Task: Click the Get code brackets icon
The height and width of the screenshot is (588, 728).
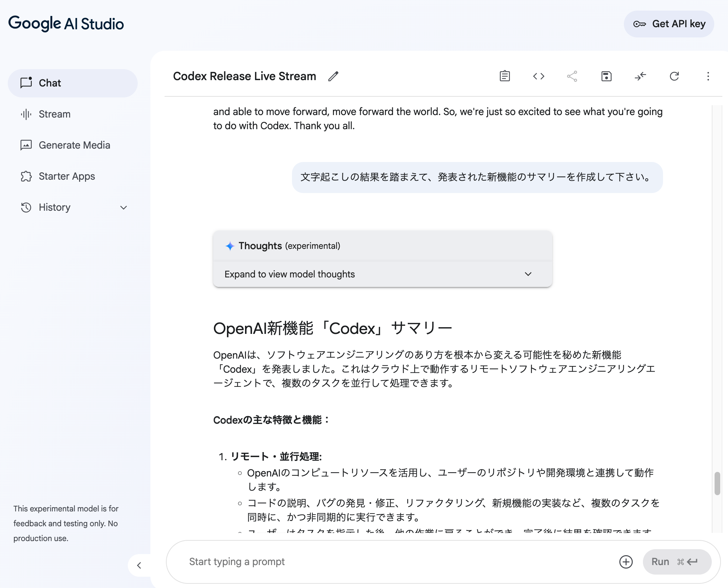Action: click(x=538, y=76)
